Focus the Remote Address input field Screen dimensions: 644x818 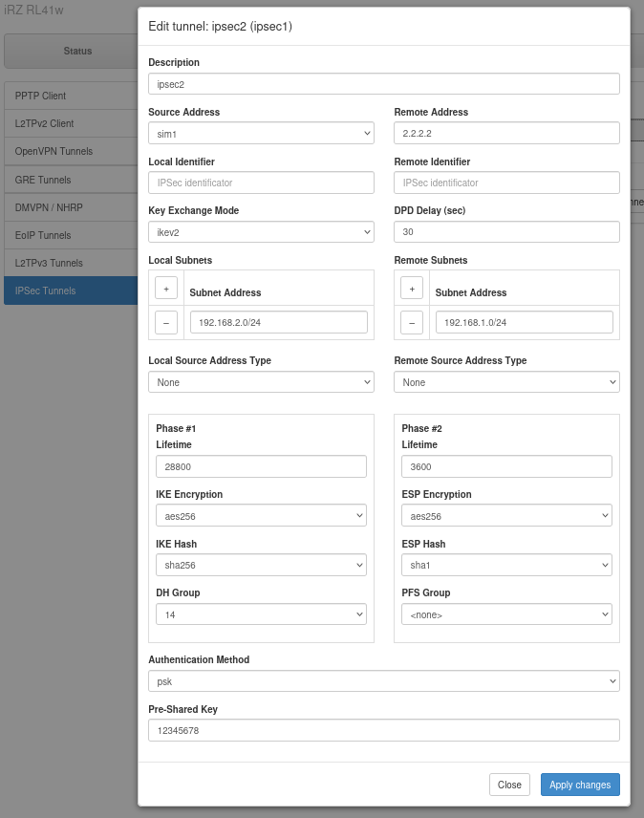pyautogui.click(x=506, y=133)
